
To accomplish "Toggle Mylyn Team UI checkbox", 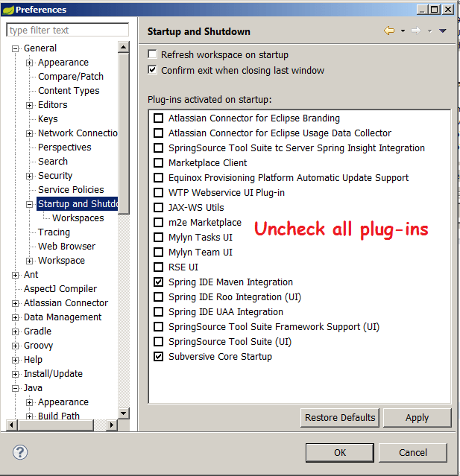I will (x=158, y=253).
